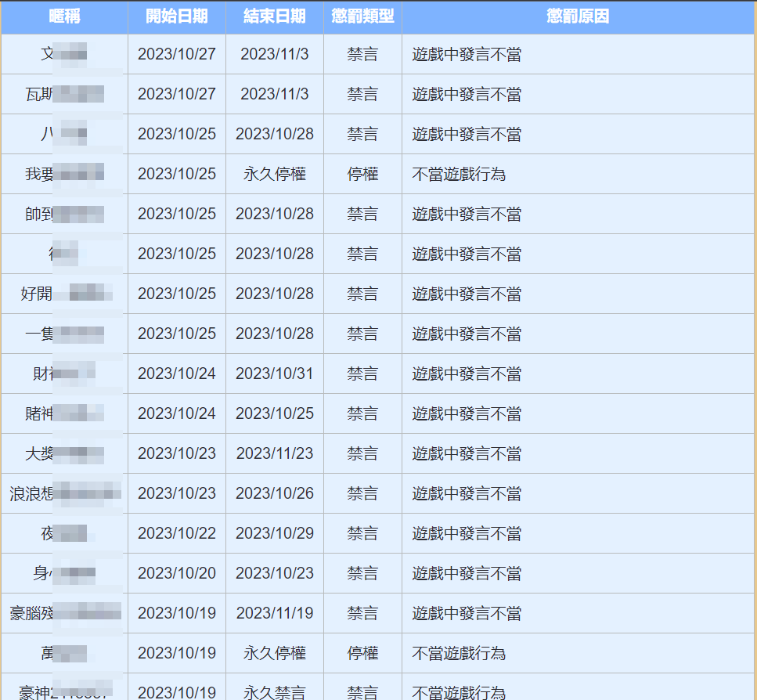Select the nickname starting with 瓦斯
Image resolution: width=757 pixels, height=700 pixels.
click(65, 94)
